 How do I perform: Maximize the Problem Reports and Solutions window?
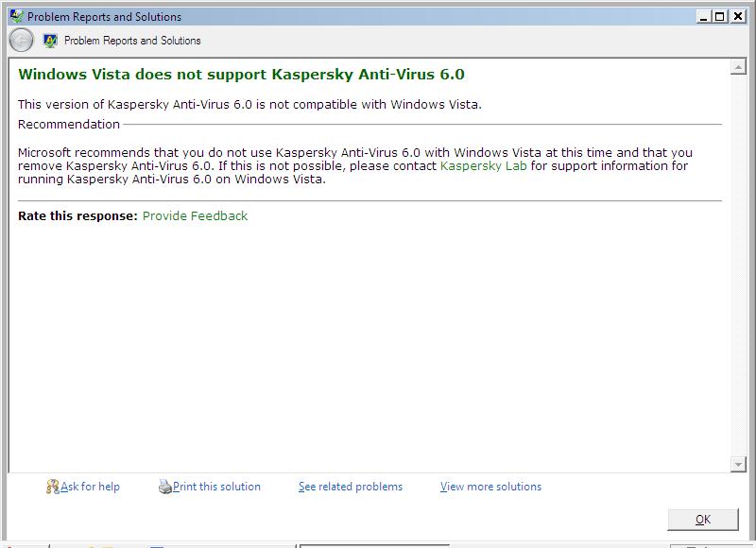(720, 17)
